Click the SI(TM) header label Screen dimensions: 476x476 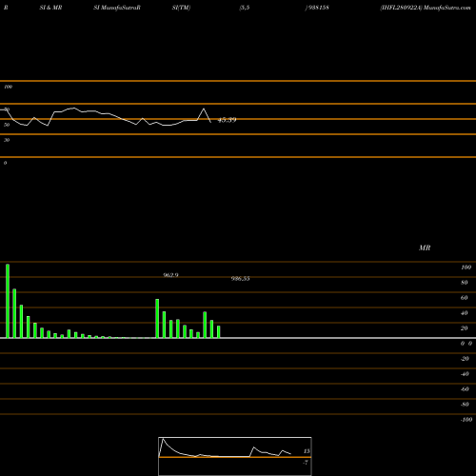[181, 8]
